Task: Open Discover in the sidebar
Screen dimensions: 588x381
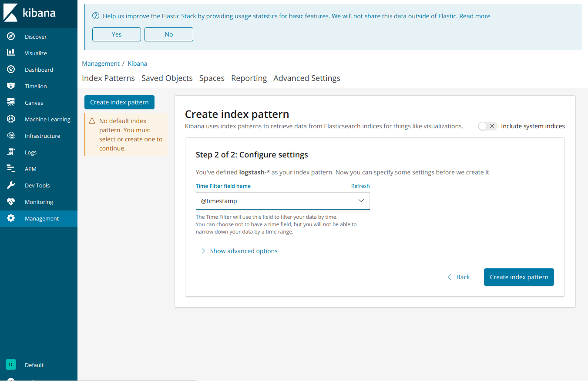Action: coord(36,37)
